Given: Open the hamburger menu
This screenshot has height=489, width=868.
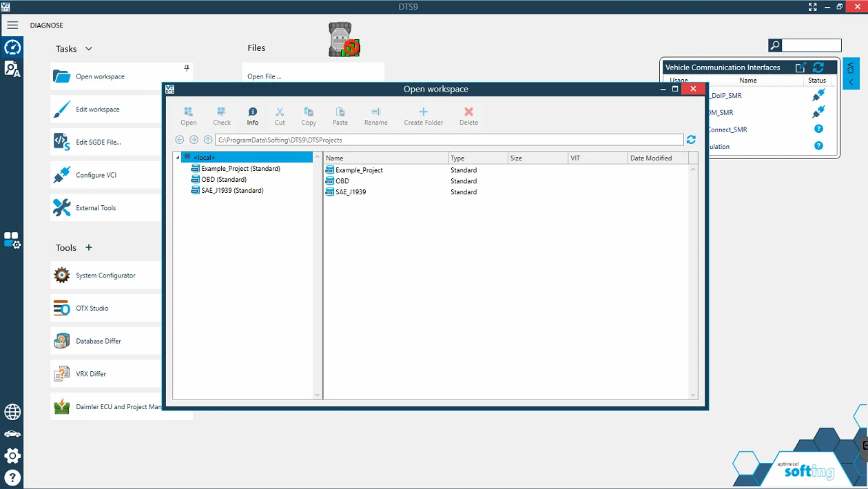Looking at the screenshot, I should (x=12, y=25).
